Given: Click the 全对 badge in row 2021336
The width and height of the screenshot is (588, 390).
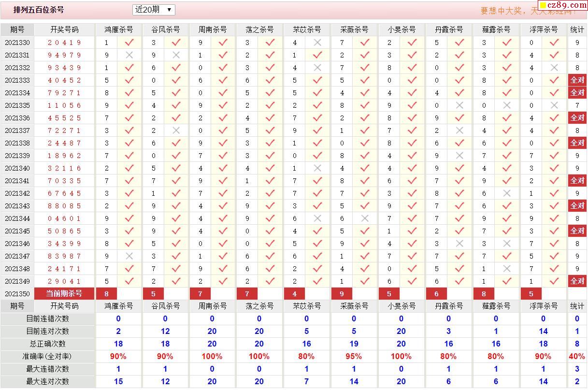Looking at the screenshot, I should pyautogui.click(x=577, y=118).
